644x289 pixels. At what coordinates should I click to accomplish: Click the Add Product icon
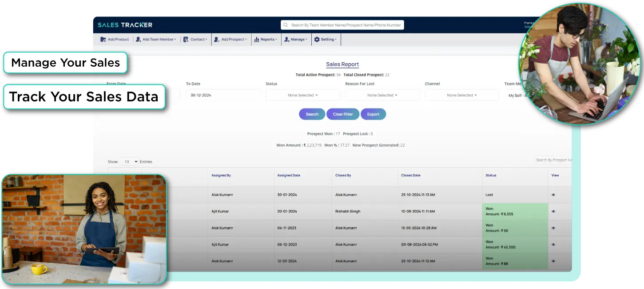coord(103,40)
